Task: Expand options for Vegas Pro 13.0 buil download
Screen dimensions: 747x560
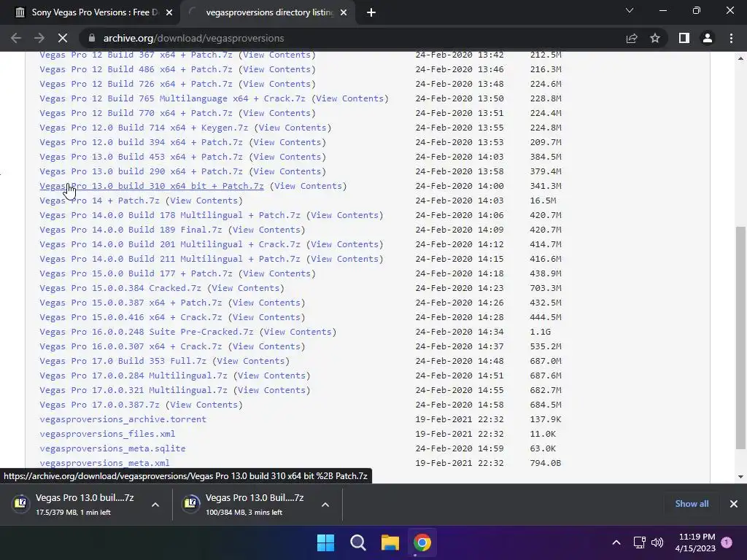Action: (x=155, y=505)
